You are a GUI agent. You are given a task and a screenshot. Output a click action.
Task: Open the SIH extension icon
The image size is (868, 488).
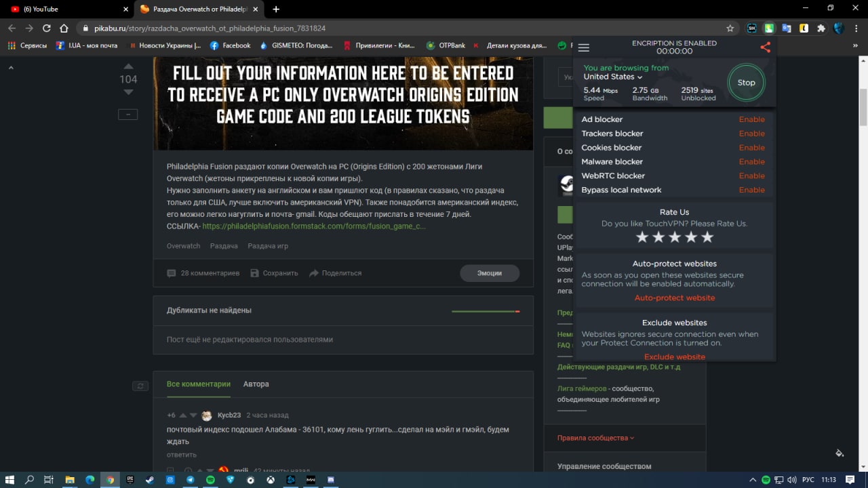click(751, 28)
